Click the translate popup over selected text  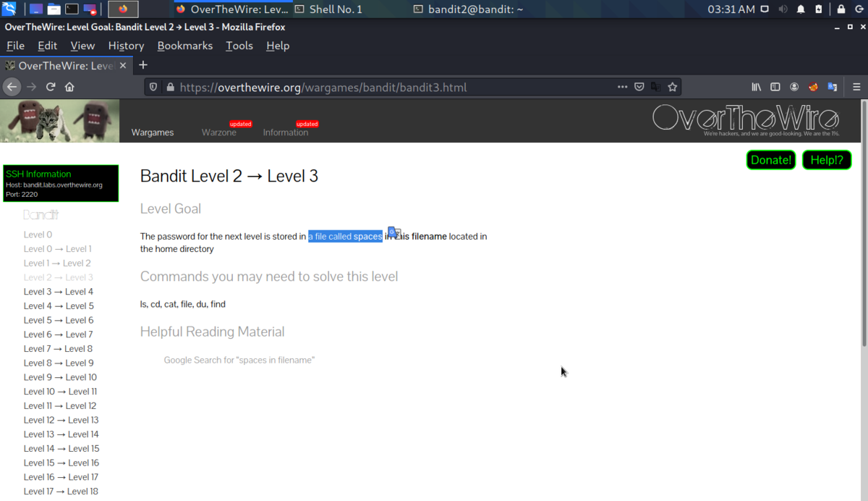[x=394, y=232]
